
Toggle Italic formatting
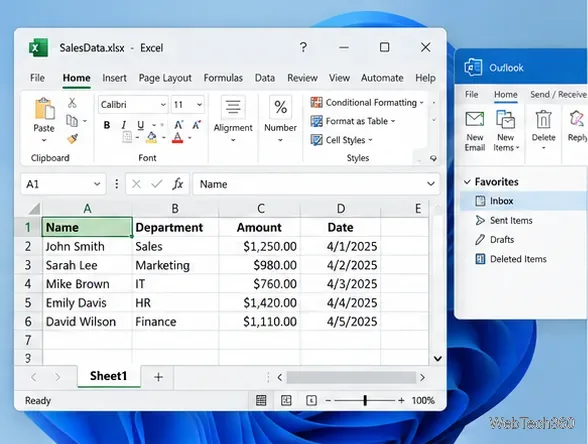pyautogui.click(x=123, y=125)
